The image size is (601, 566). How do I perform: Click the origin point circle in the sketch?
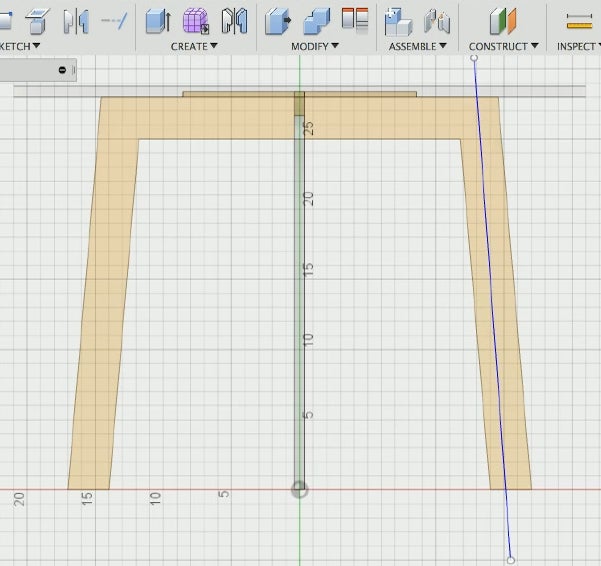[x=299, y=489]
